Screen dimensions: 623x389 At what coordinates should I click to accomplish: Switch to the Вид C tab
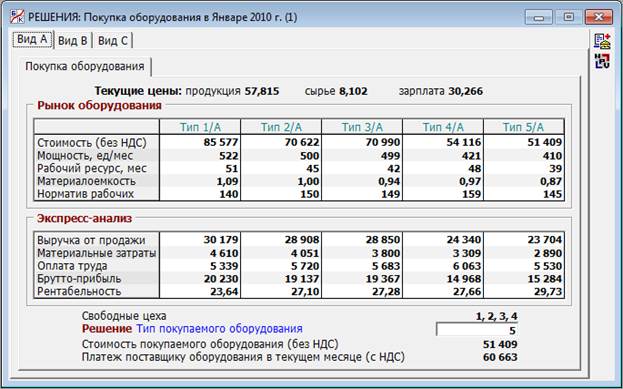pyautogui.click(x=113, y=41)
